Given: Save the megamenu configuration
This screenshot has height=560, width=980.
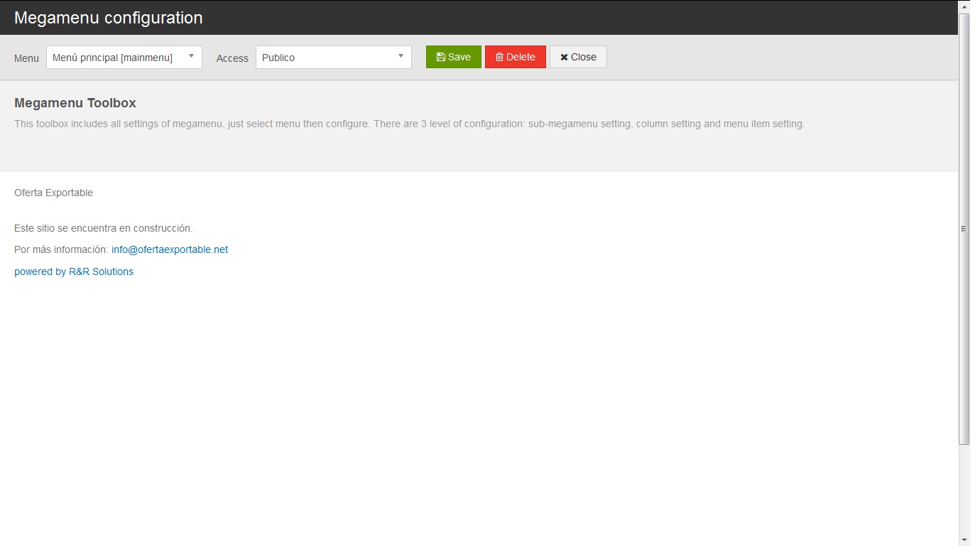Looking at the screenshot, I should point(454,57).
